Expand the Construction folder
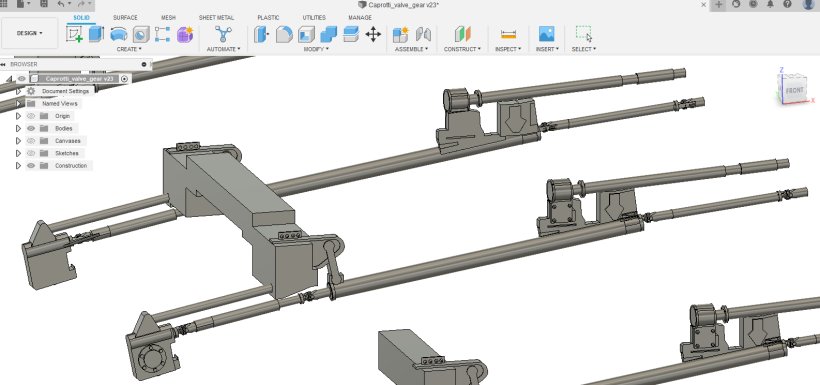Viewport: 820px width, 385px height. (x=18, y=166)
